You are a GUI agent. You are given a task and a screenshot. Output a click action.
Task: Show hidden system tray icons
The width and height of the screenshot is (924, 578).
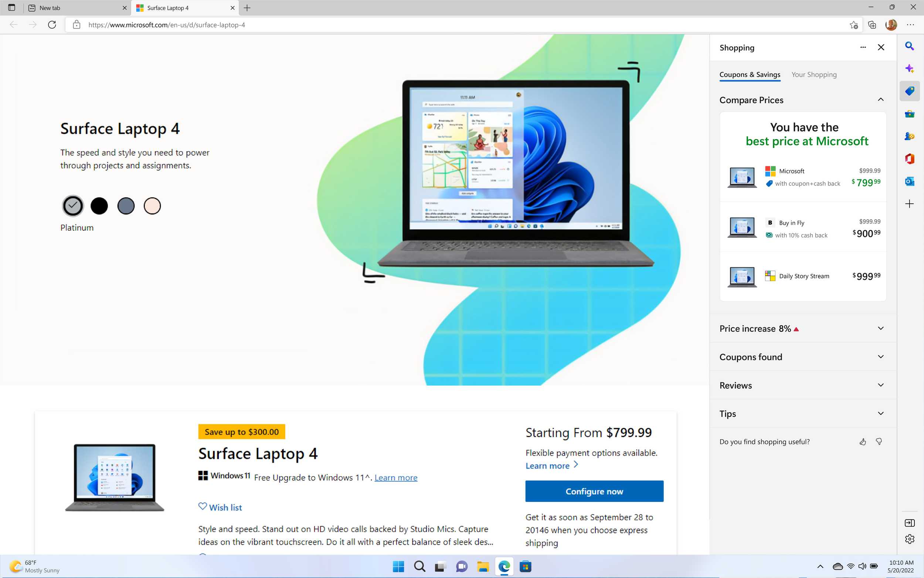tap(820, 566)
